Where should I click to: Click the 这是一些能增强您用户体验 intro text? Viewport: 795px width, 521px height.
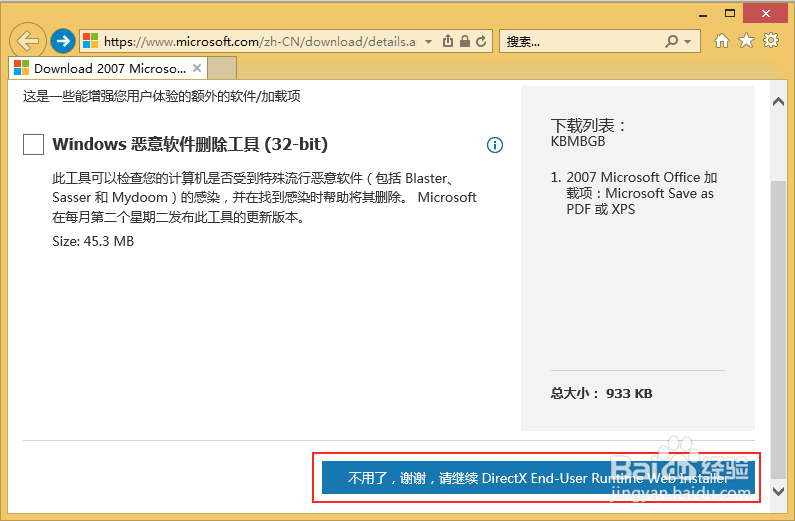[x=162, y=96]
